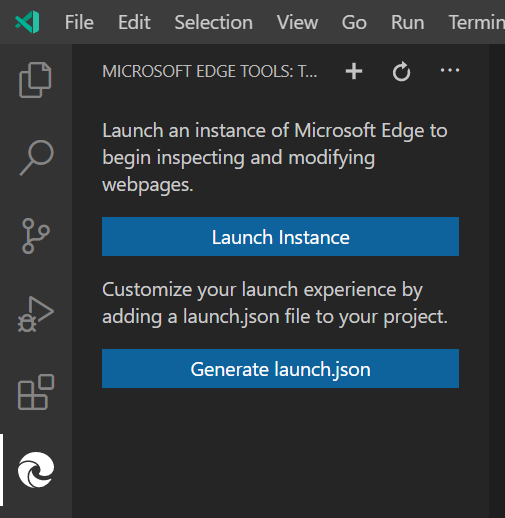Image resolution: width=505 pixels, height=518 pixels.
Task: Open the Go menu
Action: [x=354, y=22]
